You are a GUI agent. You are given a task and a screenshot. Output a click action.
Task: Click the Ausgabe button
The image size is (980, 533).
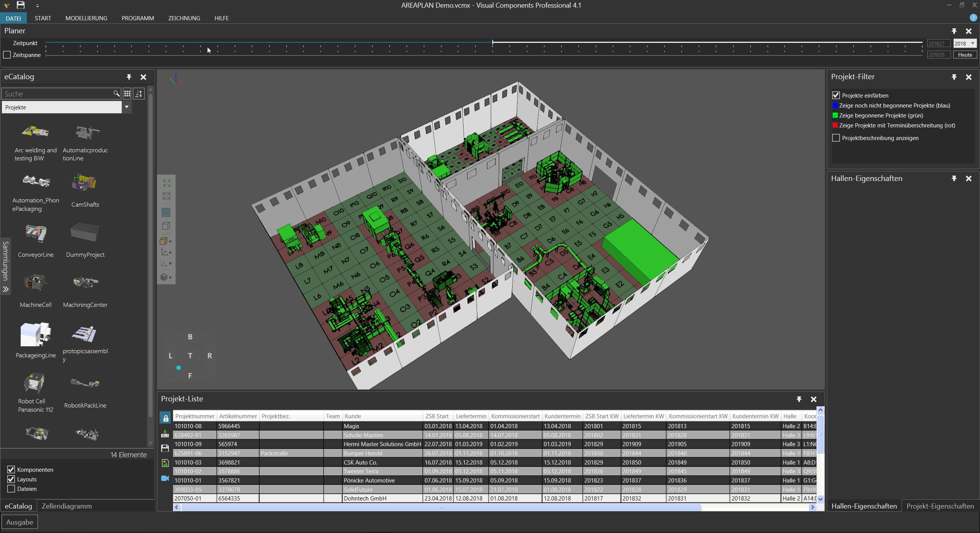tap(20, 522)
